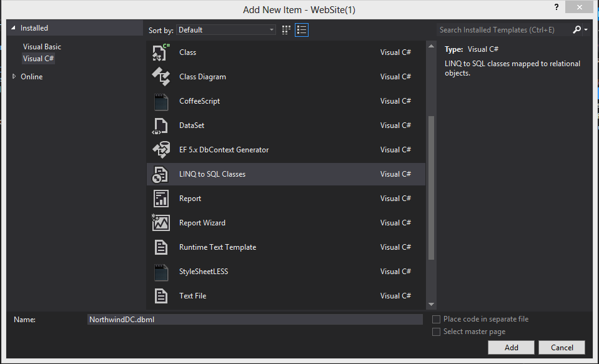Collapse the Installed tree node
This screenshot has width=599, height=364.
(13, 28)
